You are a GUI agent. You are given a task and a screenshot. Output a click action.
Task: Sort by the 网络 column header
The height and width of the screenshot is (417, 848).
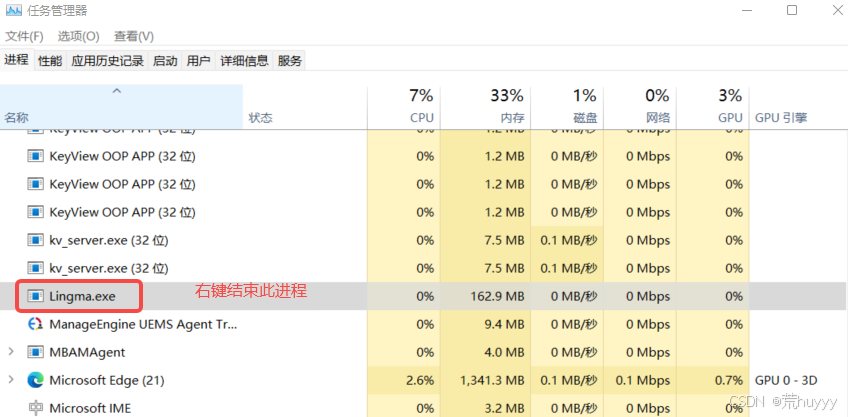point(640,107)
